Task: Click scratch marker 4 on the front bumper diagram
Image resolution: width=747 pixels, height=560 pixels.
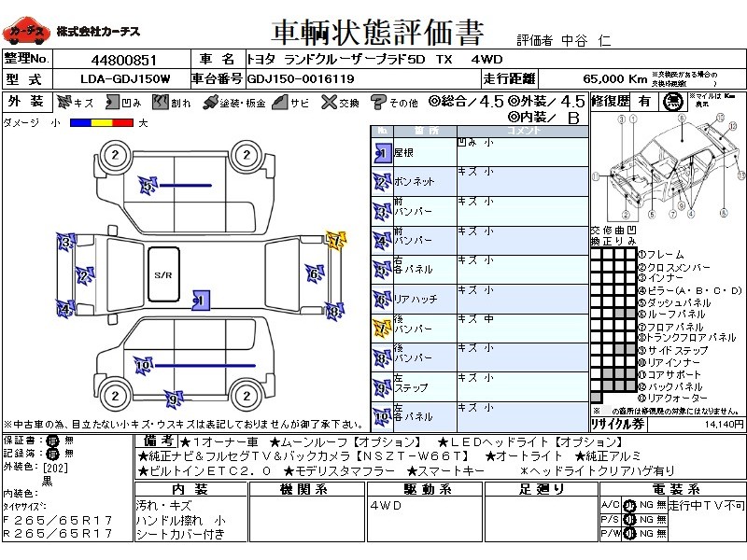Action: (x=65, y=309)
